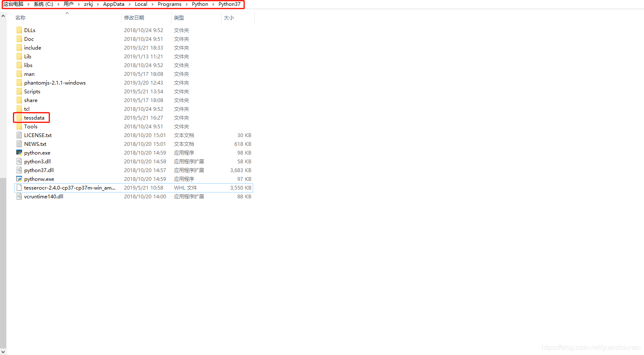
Task: Click the left pane scrollbar thumb
Action: coord(3,263)
